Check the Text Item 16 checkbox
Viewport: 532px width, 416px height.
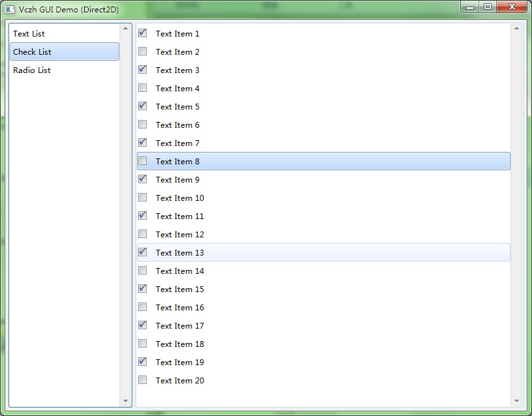tap(143, 307)
